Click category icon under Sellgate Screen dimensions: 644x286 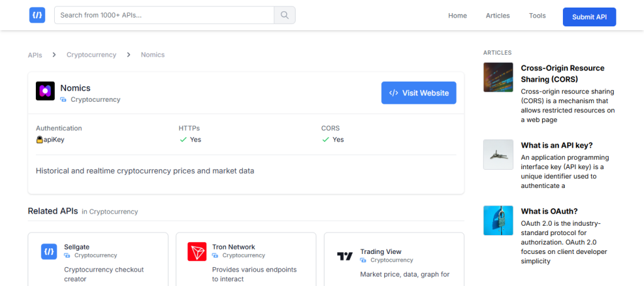pos(67,255)
